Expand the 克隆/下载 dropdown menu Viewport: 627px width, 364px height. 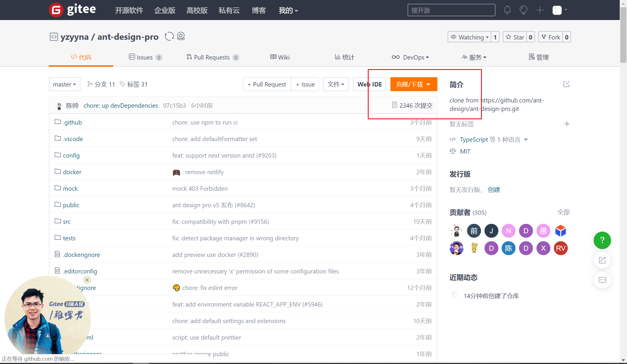pos(412,84)
